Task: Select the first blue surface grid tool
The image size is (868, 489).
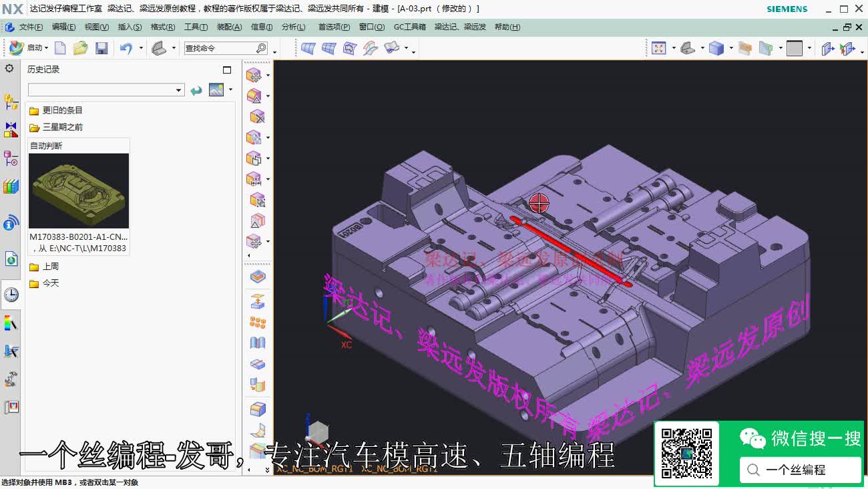Action: pyautogui.click(x=308, y=48)
